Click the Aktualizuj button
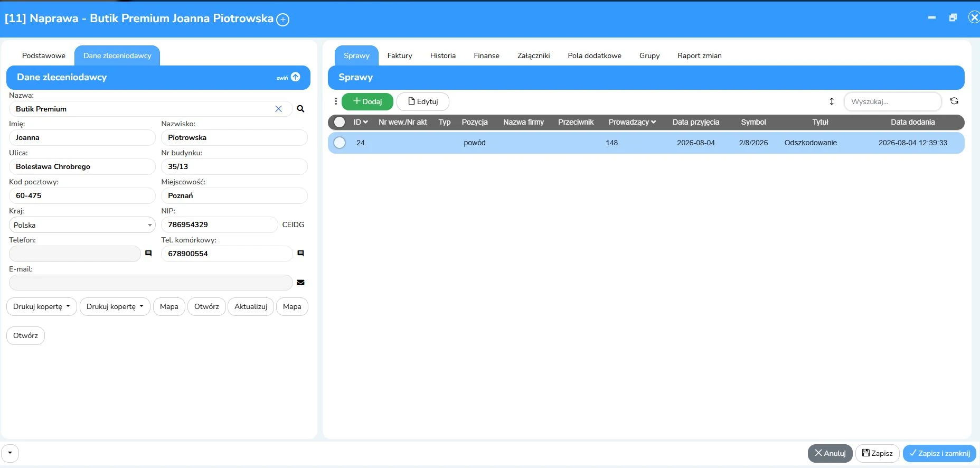The width and height of the screenshot is (980, 468). 251,306
